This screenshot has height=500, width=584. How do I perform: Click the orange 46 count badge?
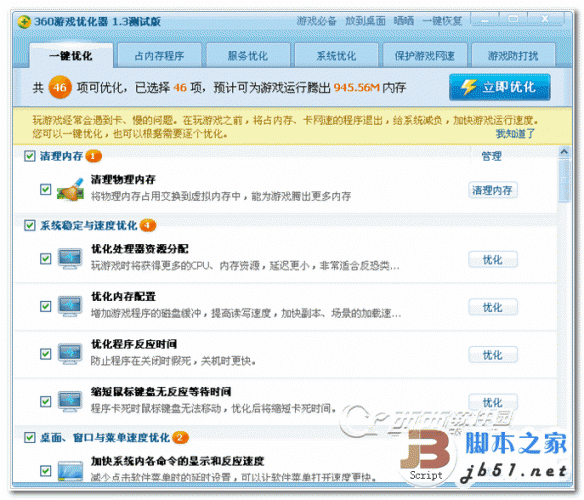[x=60, y=87]
